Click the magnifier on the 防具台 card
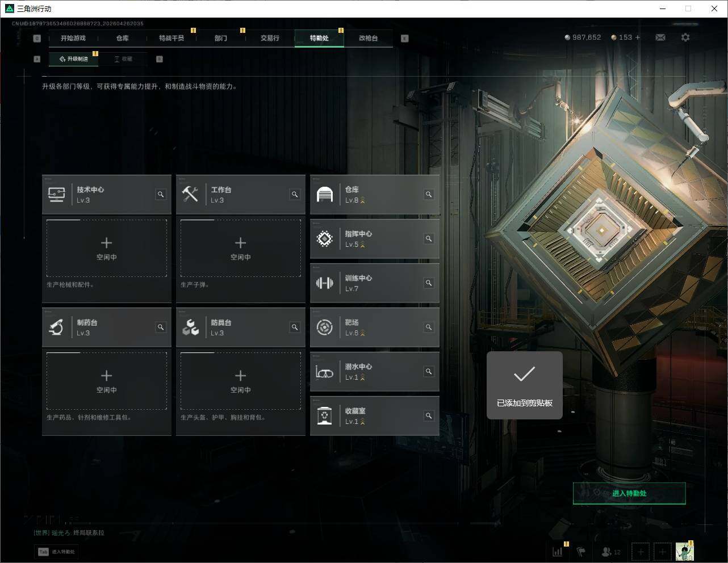Image resolution: width=728 pixels, height=563 pixels. tap(295, 327)
